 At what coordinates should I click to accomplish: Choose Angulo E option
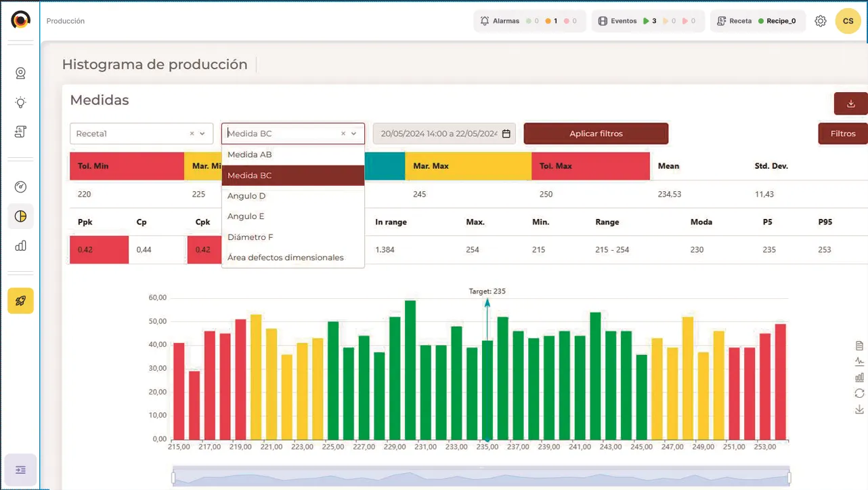(x=293, y=216)
